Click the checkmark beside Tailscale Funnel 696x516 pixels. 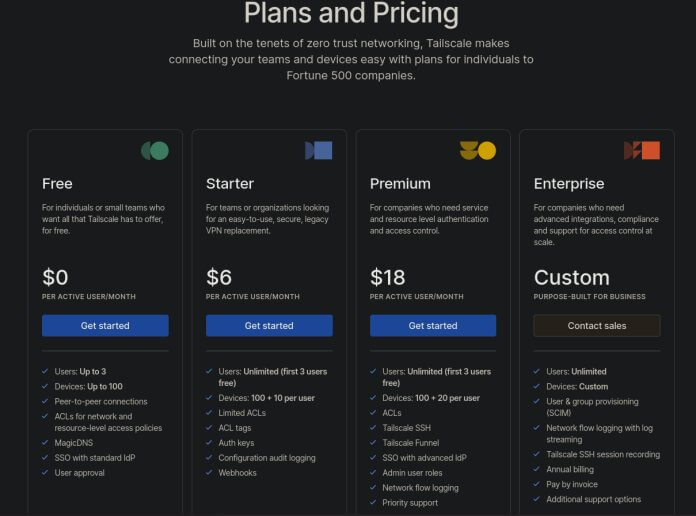tap(374, 442)
